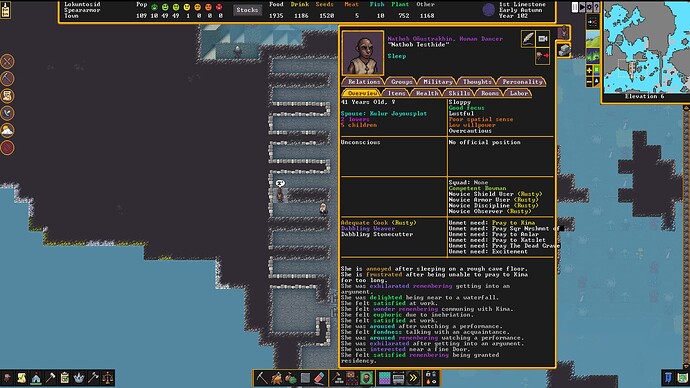
Task: Open the justice scales screen
Action: (x=107, y=378)
